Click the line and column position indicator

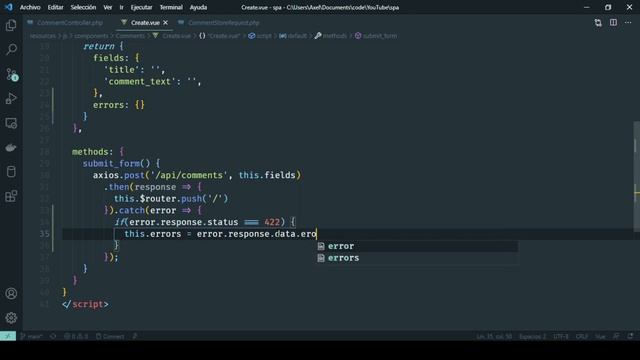(494, 336)
